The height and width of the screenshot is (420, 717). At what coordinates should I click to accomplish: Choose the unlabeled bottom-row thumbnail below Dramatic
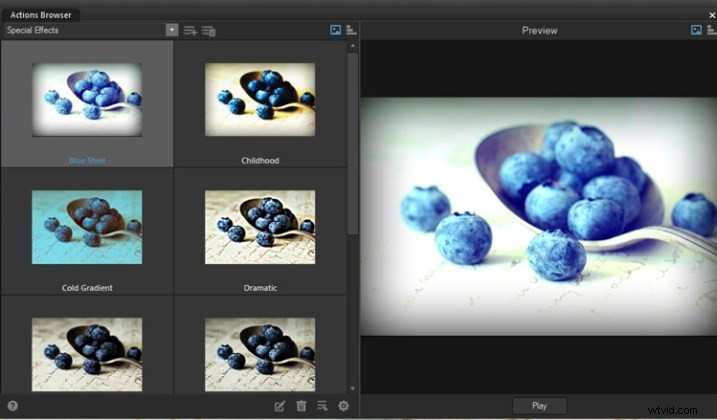tap(260, 355)
